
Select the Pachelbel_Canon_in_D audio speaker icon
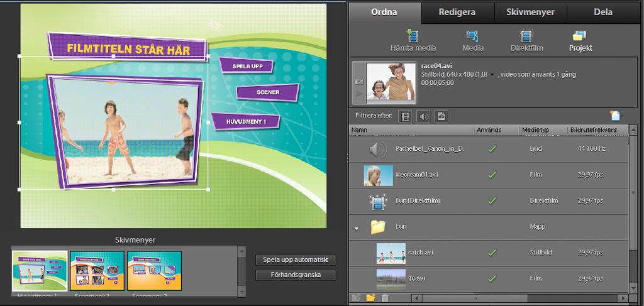pos(378,150)
